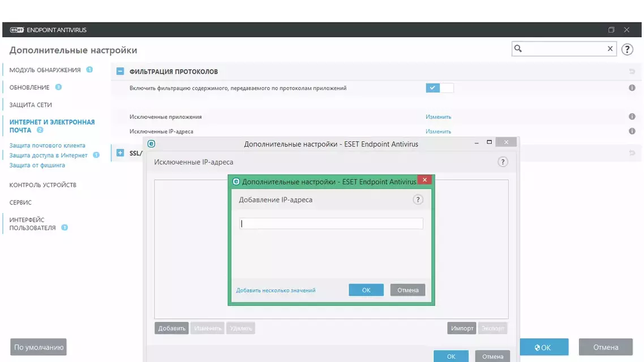
Task: Click info badge next to Обновление
Action: click(x=58, y=87)
